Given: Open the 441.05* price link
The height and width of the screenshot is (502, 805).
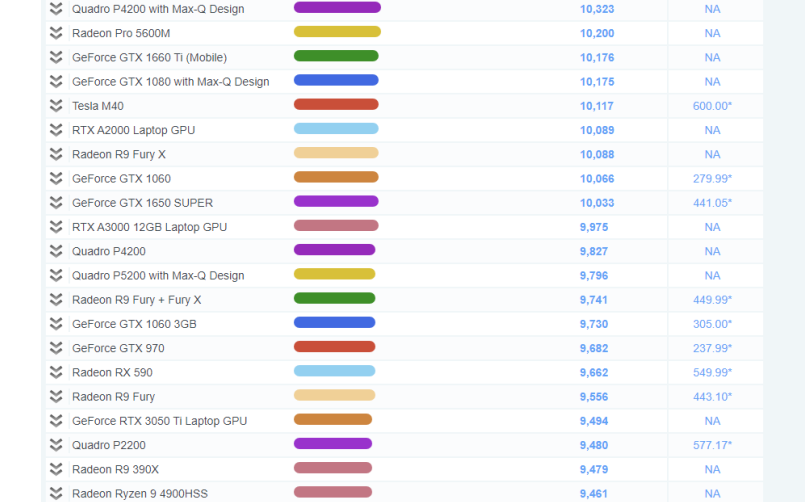Looking at the screenshot, I should pyautogui.click(x=712, y=203).
